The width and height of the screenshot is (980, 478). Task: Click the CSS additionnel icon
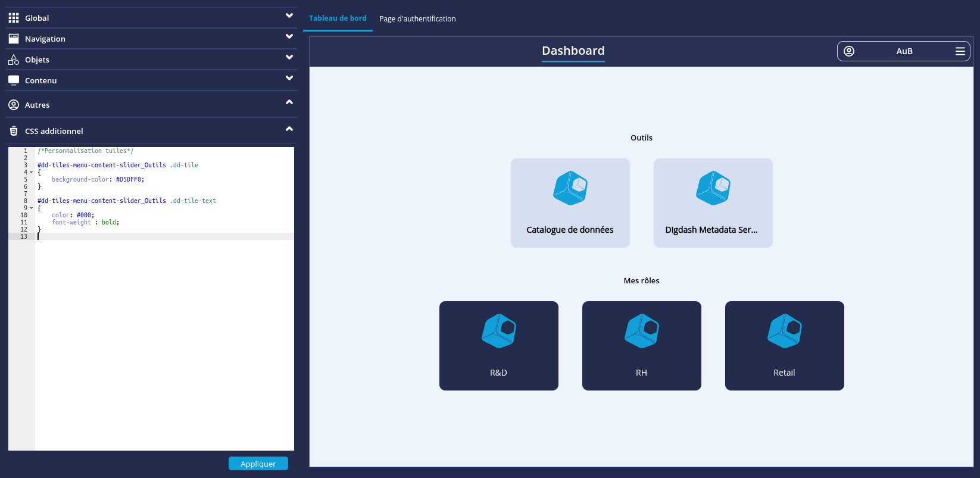tap(14, 131)
